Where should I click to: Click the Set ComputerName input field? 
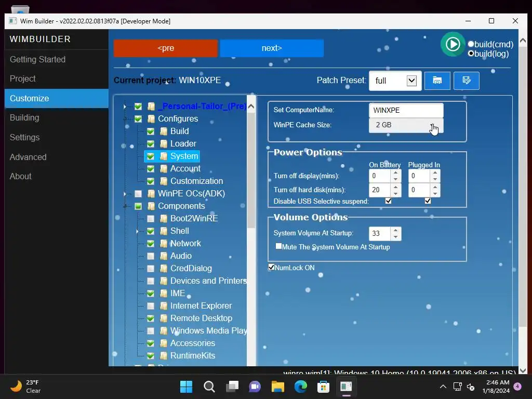[406, 110]
